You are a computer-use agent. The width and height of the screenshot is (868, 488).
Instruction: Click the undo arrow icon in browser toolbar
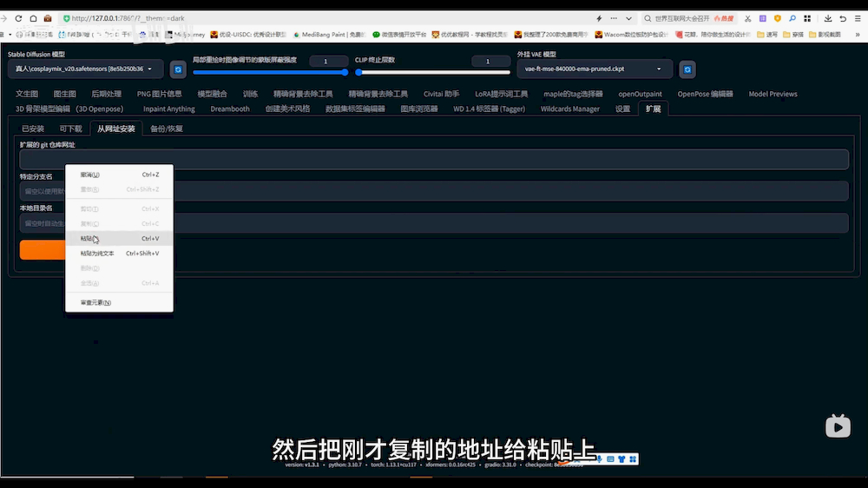tap(843, 18)
